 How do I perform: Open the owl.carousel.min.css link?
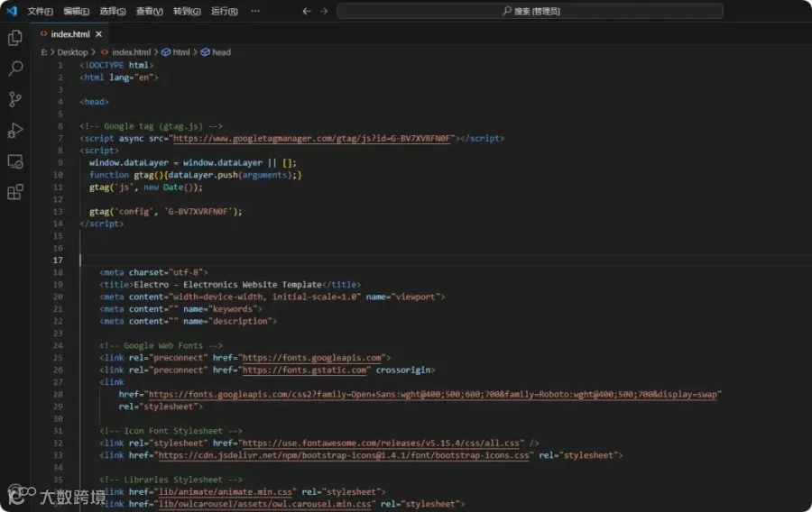pyautogui.click(x=264, y=504)
